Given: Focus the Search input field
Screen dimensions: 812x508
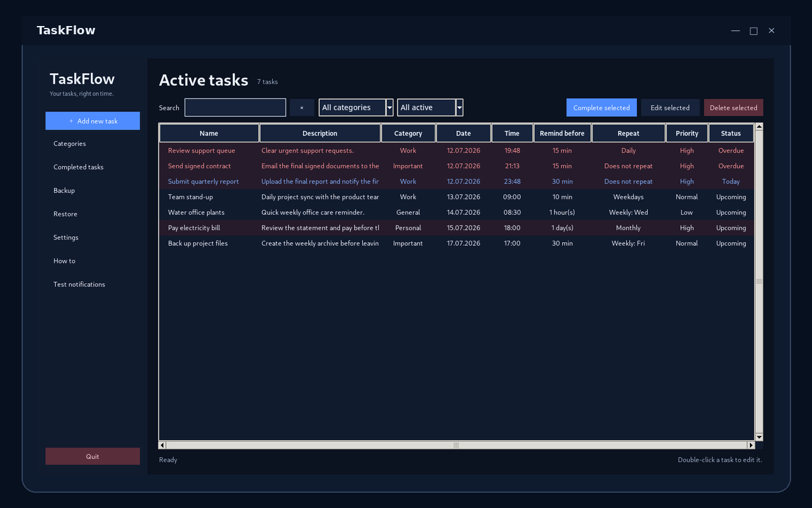Looking at the screenshot, I should tap(235, 107).
